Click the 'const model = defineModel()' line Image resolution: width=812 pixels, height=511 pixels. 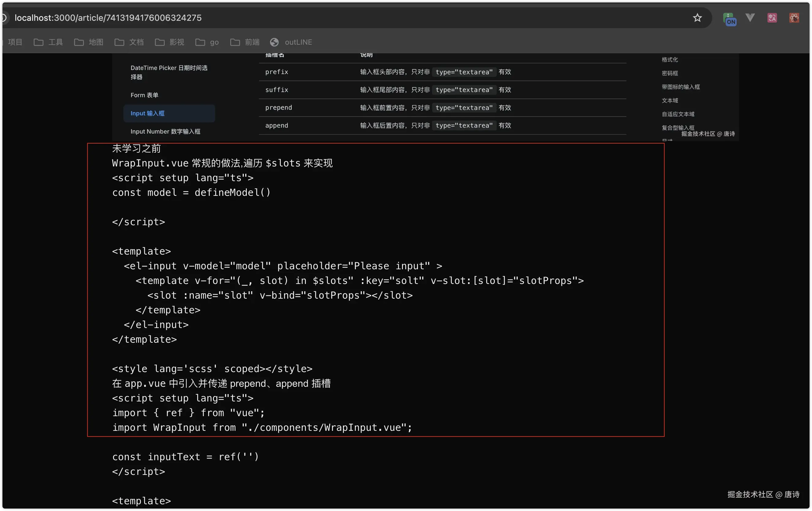(x=191, y=192)
